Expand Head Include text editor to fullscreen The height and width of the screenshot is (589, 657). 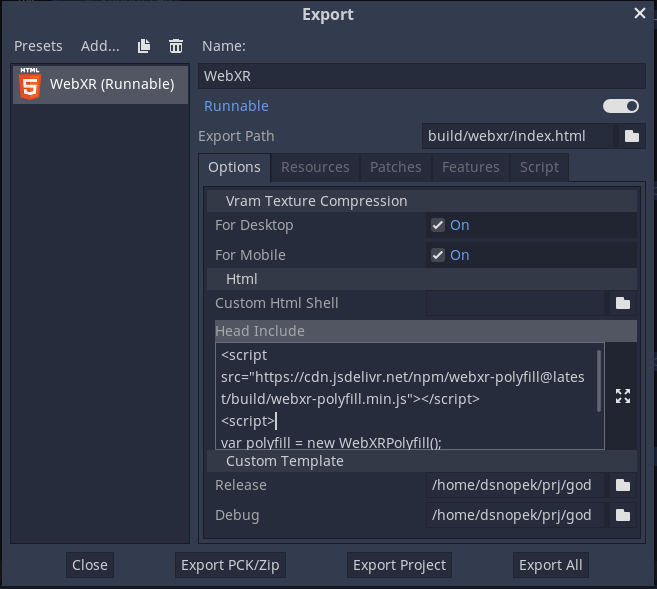[x=623, y=396]
